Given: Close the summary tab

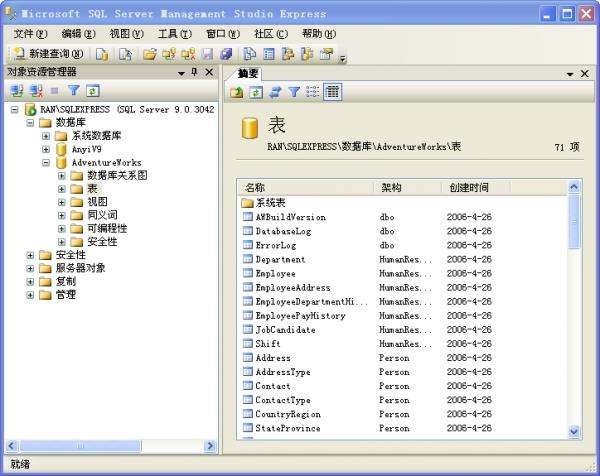Looking at the screenshot, I should (x=585, y=73).
